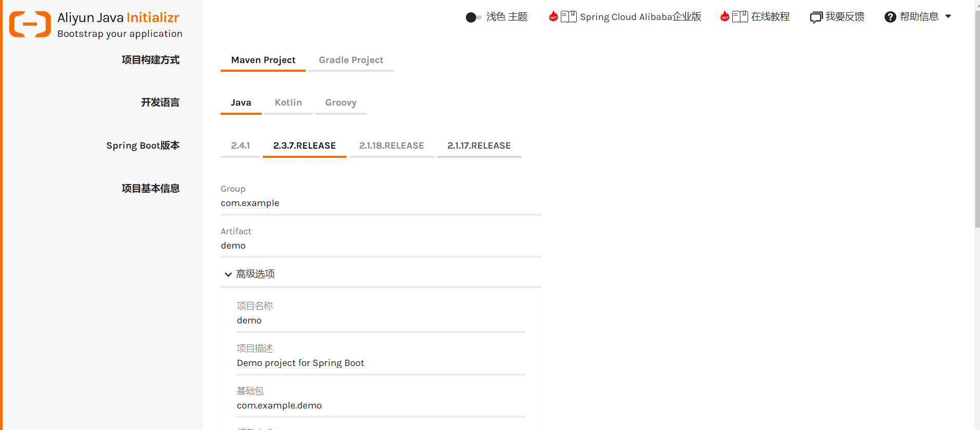980x430 pixels.
Task: Select Spring Boot version 2.4.1
Action: (240, 146)
